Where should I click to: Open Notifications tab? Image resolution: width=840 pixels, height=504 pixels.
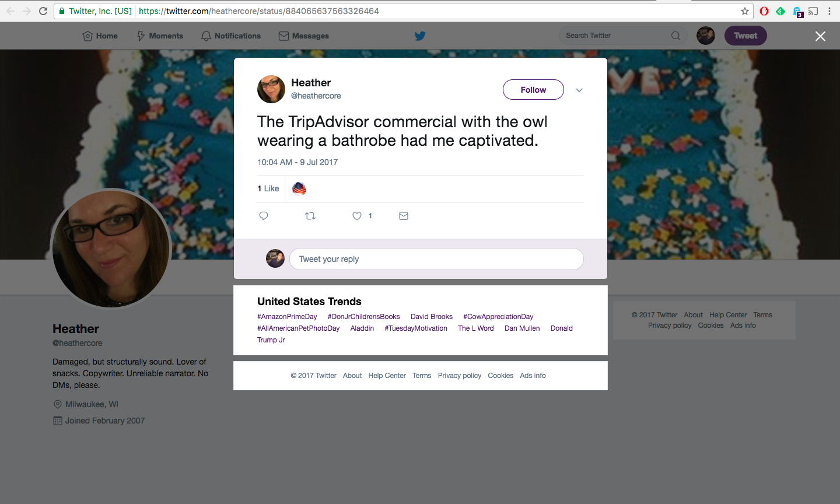click(x=231, y=36)
